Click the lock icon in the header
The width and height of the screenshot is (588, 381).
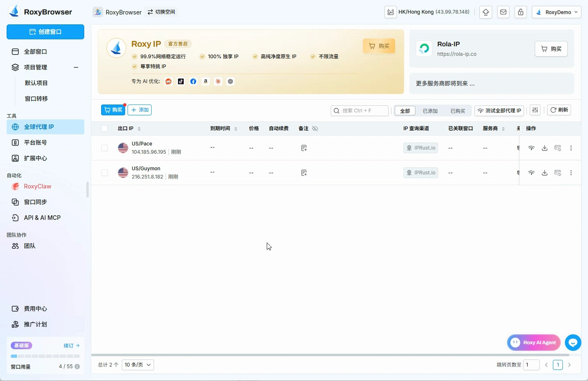[x=521, y=12]
